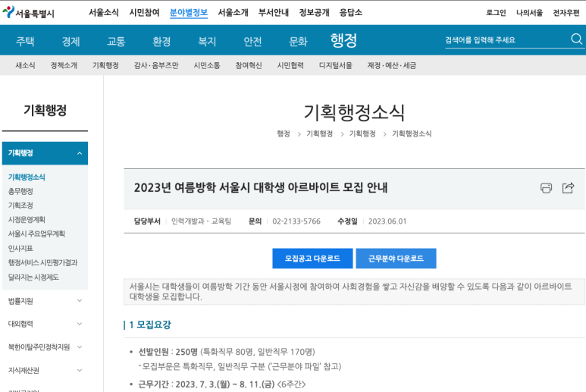586x392 pixels.
Task: Click 기획행정소식 in the breadcrumb
Action: coord(412,133)
